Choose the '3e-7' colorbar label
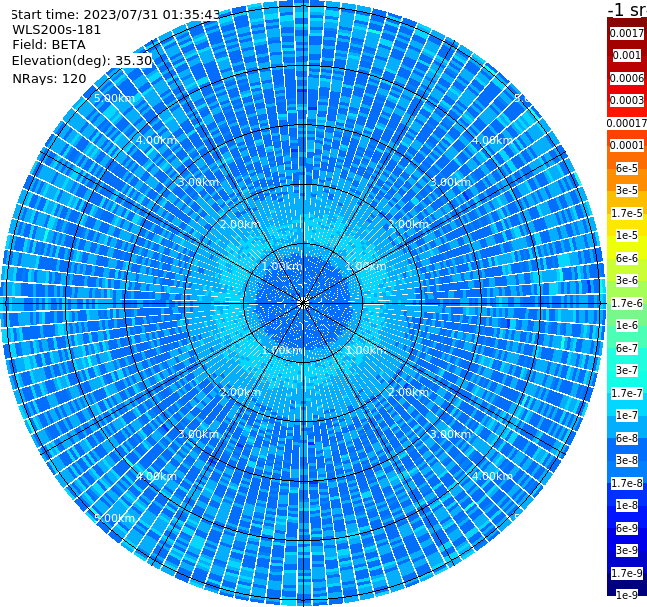This screenshot has width=647, height=607. (627, 370)
